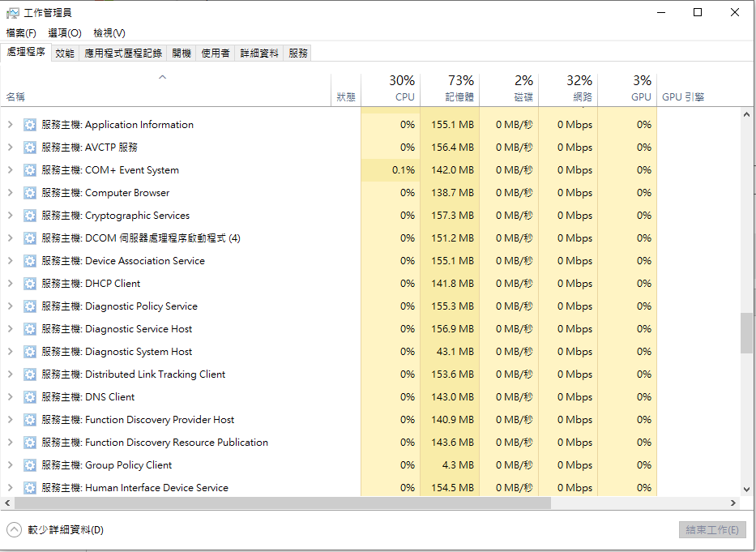The image size is (756, 552).
Task: Expand the Group Policy Client row
Action: coord(10,464)
